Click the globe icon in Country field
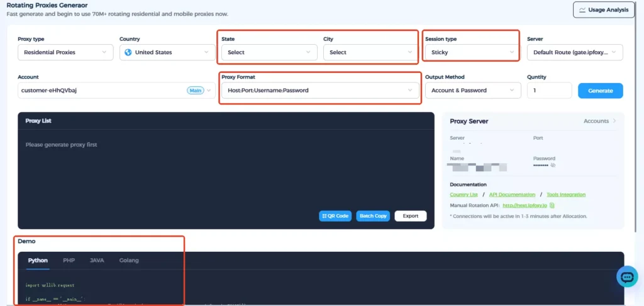This screenshot has height=306, width=644. [128, 52]
